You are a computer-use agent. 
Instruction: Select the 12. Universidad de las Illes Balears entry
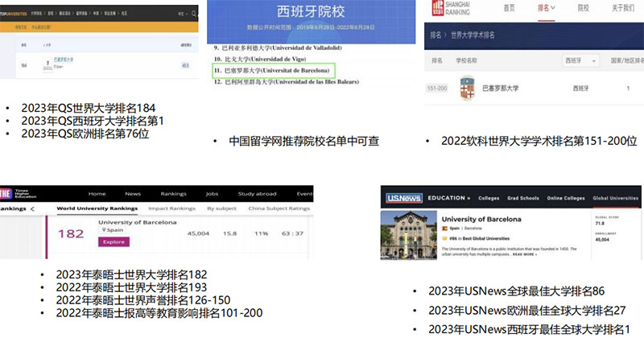(x=287, y=82)
